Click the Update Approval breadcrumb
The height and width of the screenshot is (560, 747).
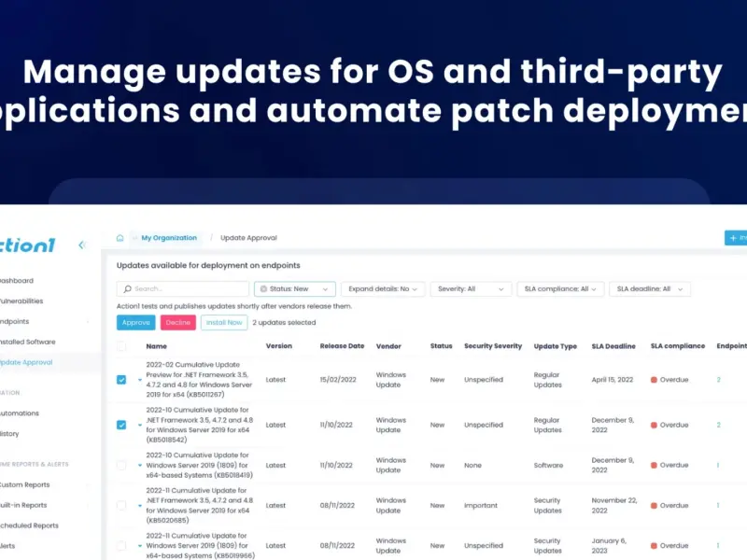tap(248, 238)
